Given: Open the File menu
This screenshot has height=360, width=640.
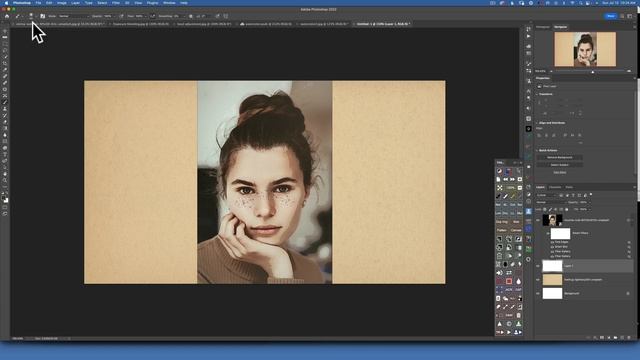Looking at the screenshot, I should click(x=38, y=3).
